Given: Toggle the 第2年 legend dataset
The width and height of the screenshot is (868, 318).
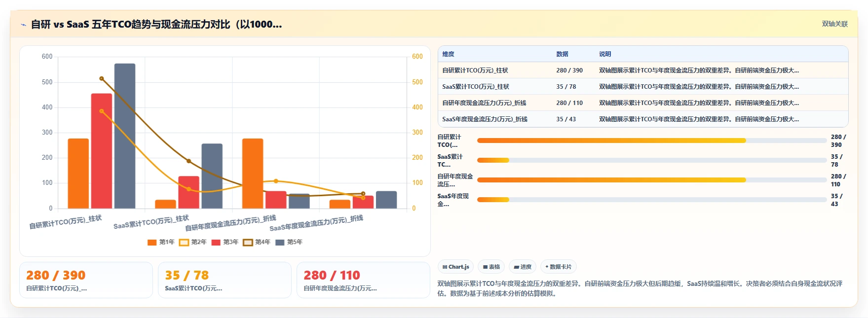Looking at the screenshot, I should point(193,242).
